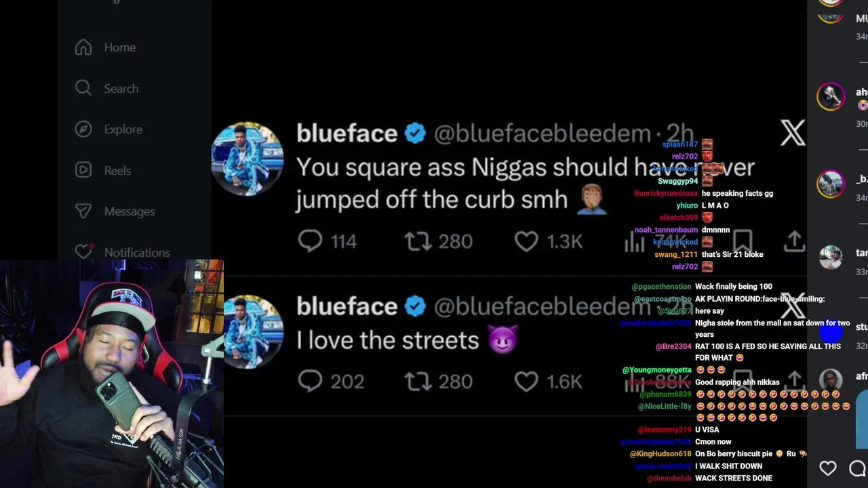Reply icon on first blueface tweet

tap(311, 241)
